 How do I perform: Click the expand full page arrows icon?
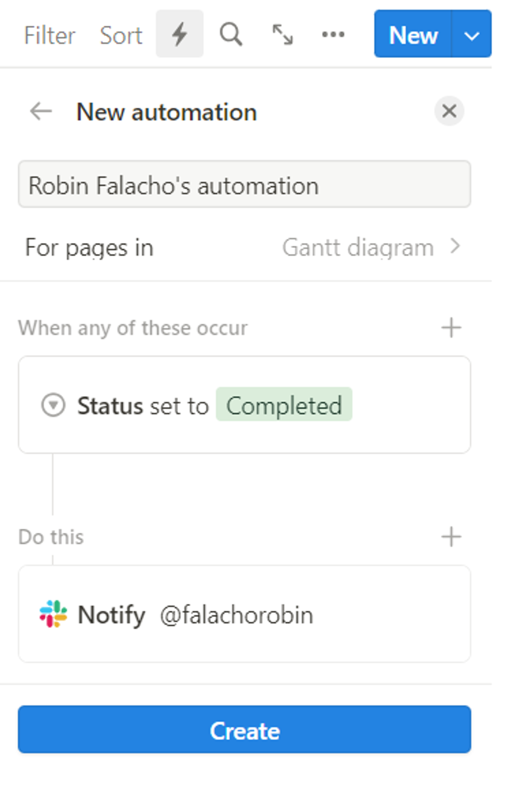coord(282,34)
